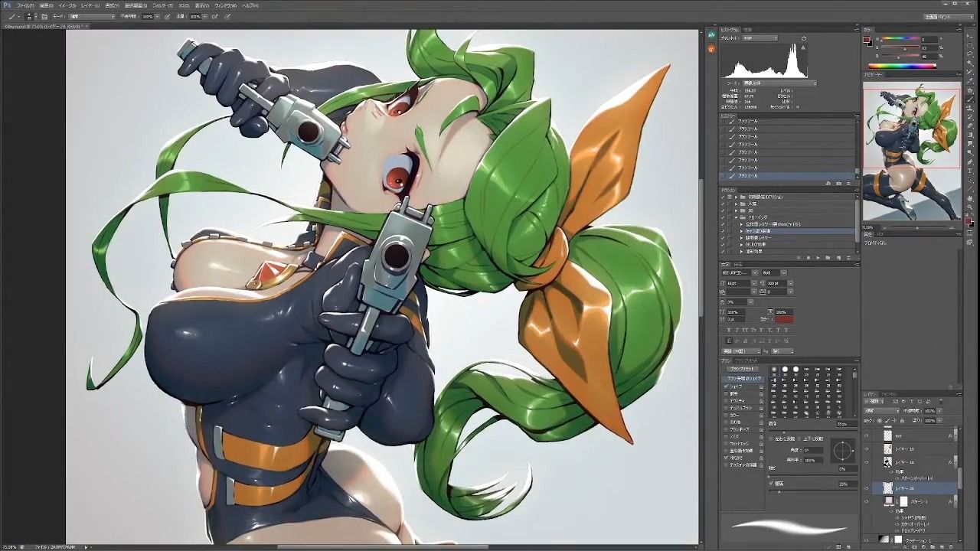Select the Gradient tool
Image resolution: width=980 pixels, height=551 pixels.
tap(969, 135)
